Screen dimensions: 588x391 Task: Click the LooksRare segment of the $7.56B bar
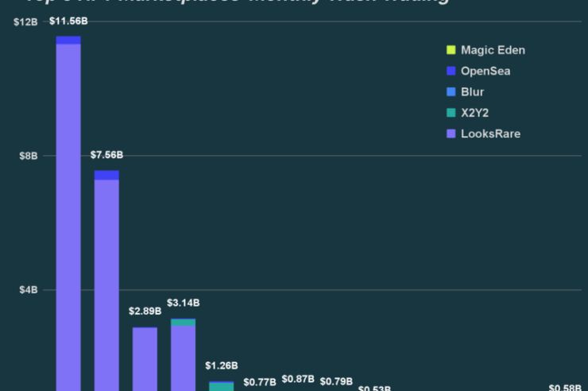point(107,285)
